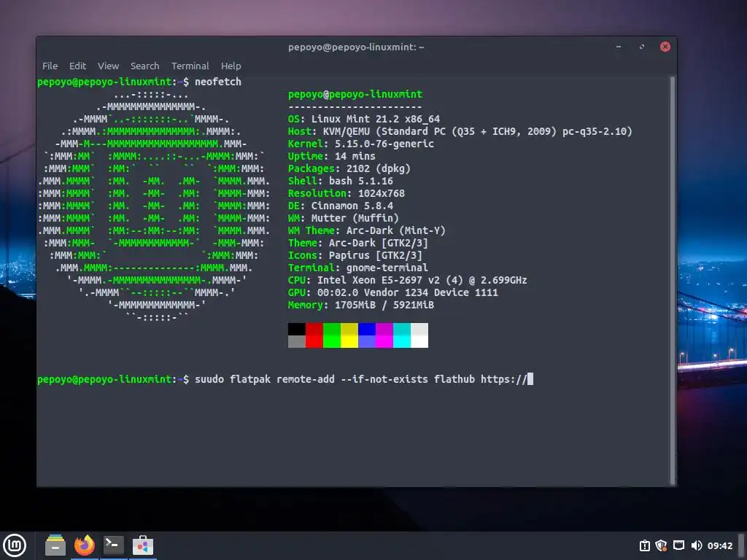Launch the Files manager from the panel
747x560 pixels.
coord(55,545)
